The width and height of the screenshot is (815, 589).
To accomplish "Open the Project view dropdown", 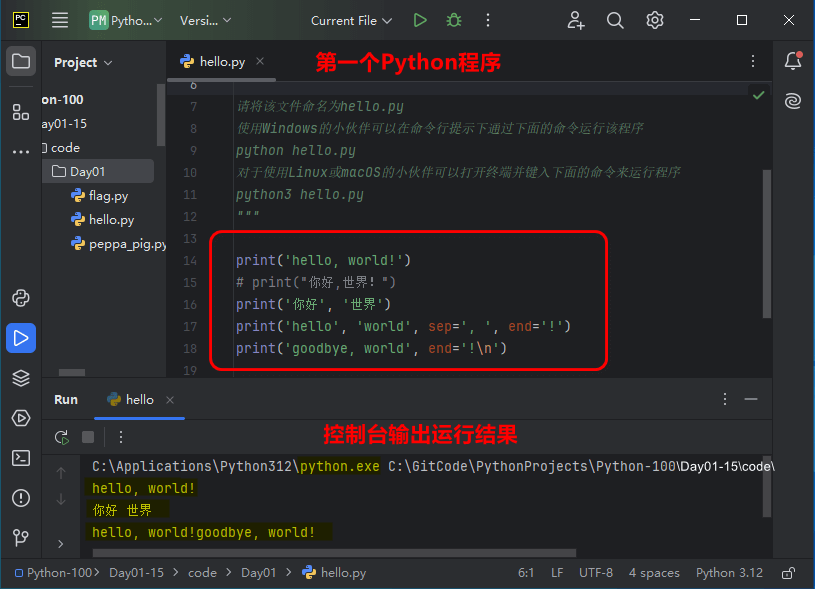I will click(83, 62).
